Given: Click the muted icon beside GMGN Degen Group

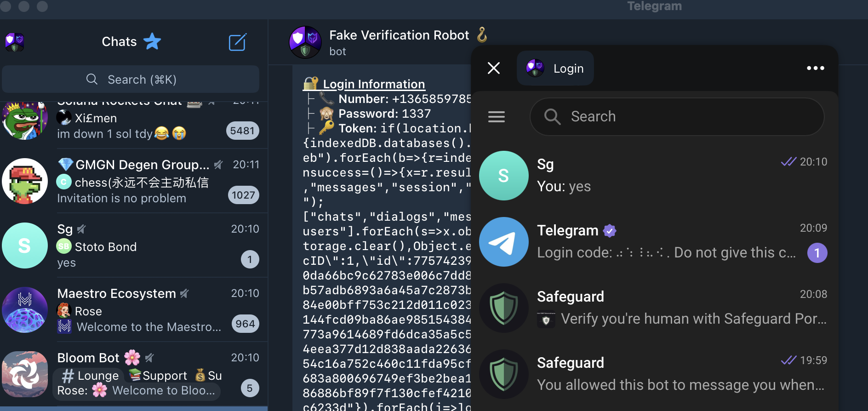Looking at the screenshot, I should click(x=218, y=165).
